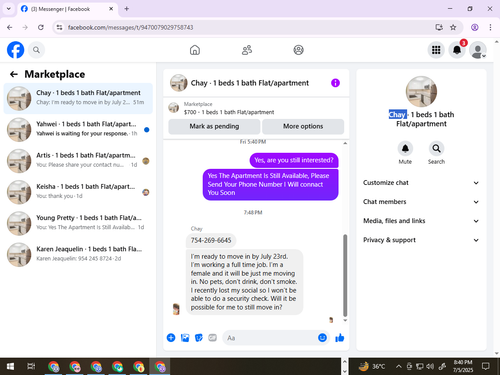Click the Mark as pending button
Viewport: 500px width, 375px height.
pos(214,126)
